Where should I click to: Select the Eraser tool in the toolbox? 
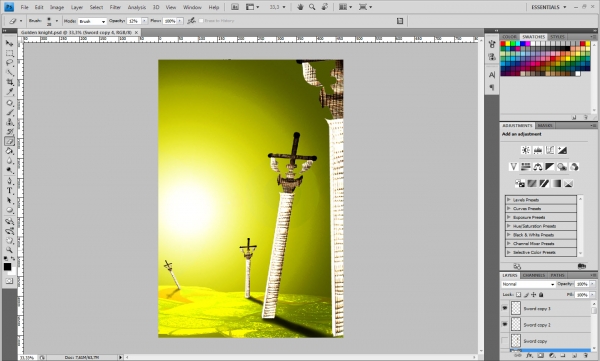[x=10, y=141]
